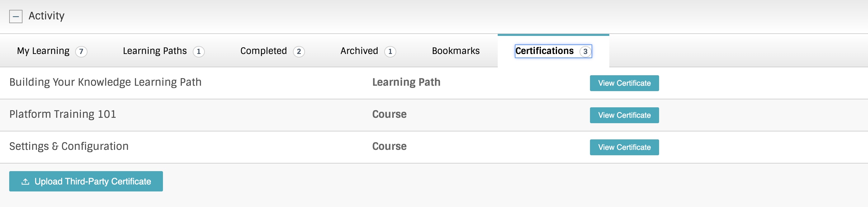
Task: Go to the Bookmarks tab
Action: click(x=456, y=51)
